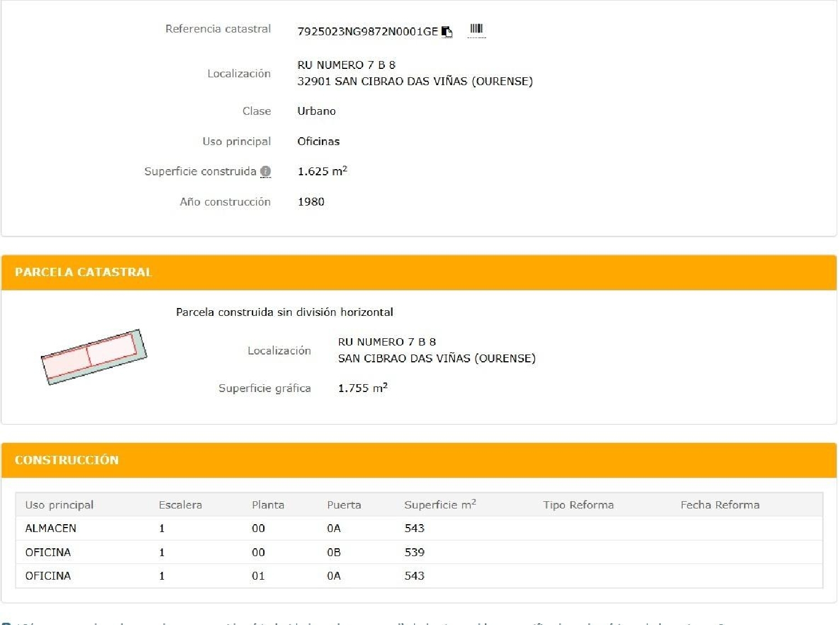Click the construction year 1980 value
This screenshot has width=840, height=625.
coord(311,202)
